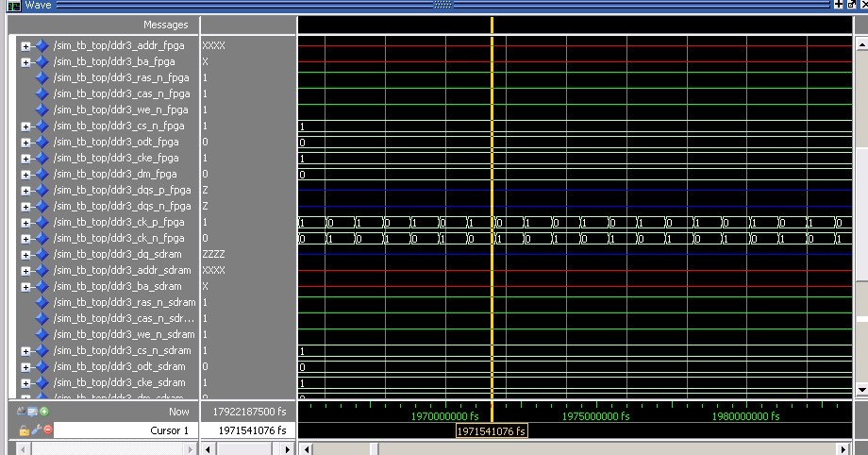Click the Messages column header
This screenshot has width=868, height=455.
tap(165, 25)
